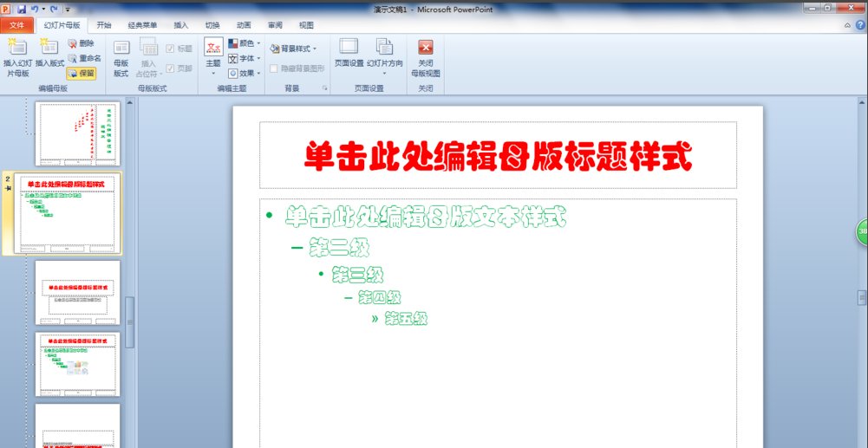Switch to the 动画 tab
This screenshot has width=868, height=448.
[x=244, y=25]
